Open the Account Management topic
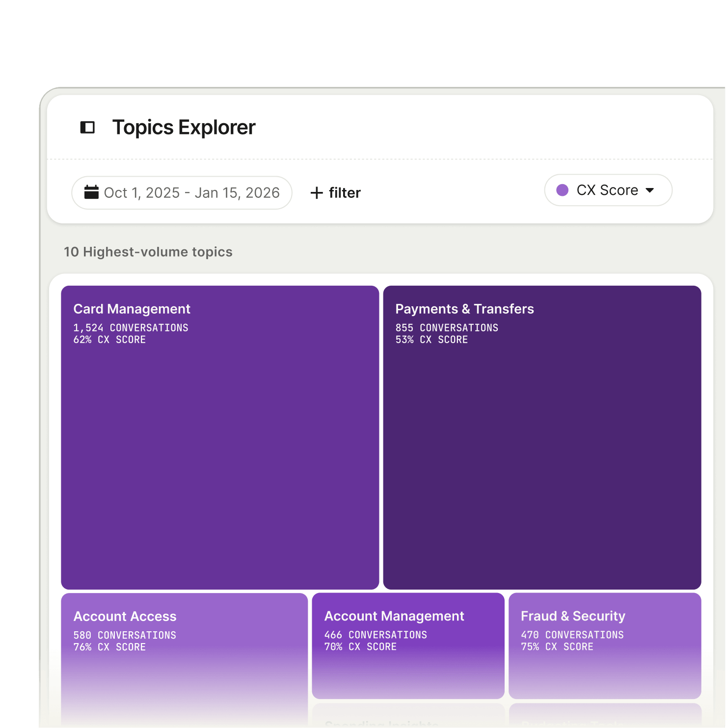The image size is (726, 728). (x=407, y=646)
